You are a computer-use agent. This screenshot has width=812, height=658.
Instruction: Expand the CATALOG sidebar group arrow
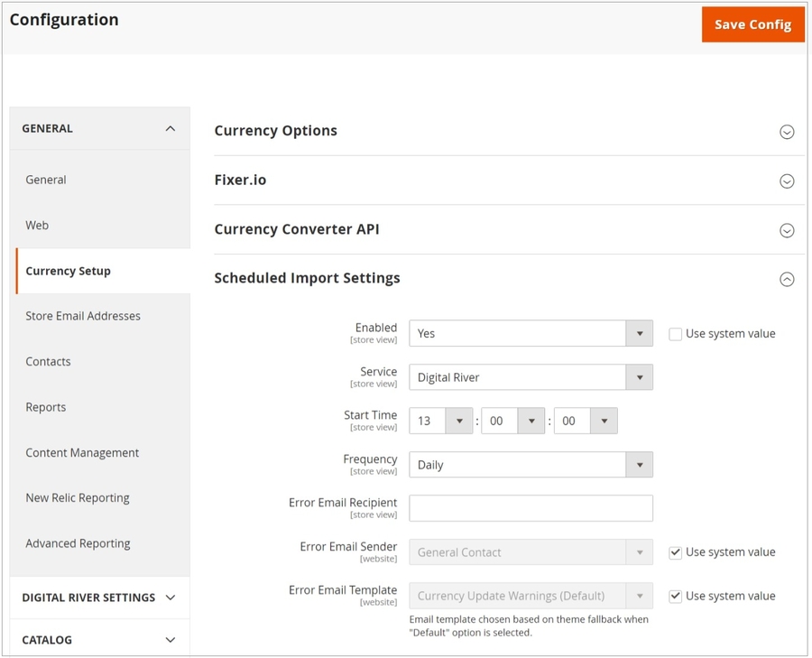coord(170,640)
